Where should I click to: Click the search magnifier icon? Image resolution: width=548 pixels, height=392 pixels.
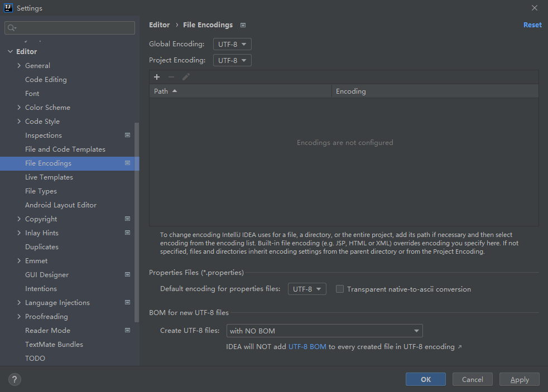[12, 28]
